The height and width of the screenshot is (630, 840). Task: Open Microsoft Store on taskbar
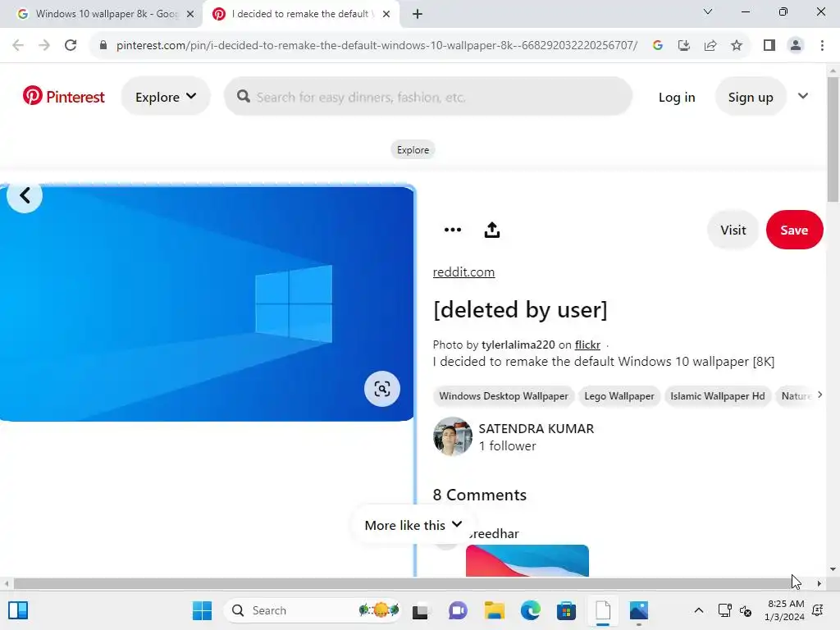click(x=566, y=610)
